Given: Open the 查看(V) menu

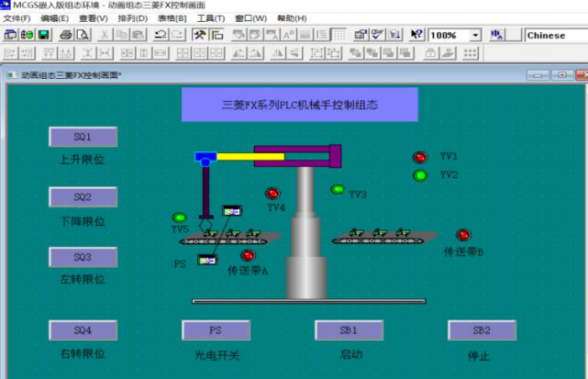Looking at the screenshot, I should 94,18.
